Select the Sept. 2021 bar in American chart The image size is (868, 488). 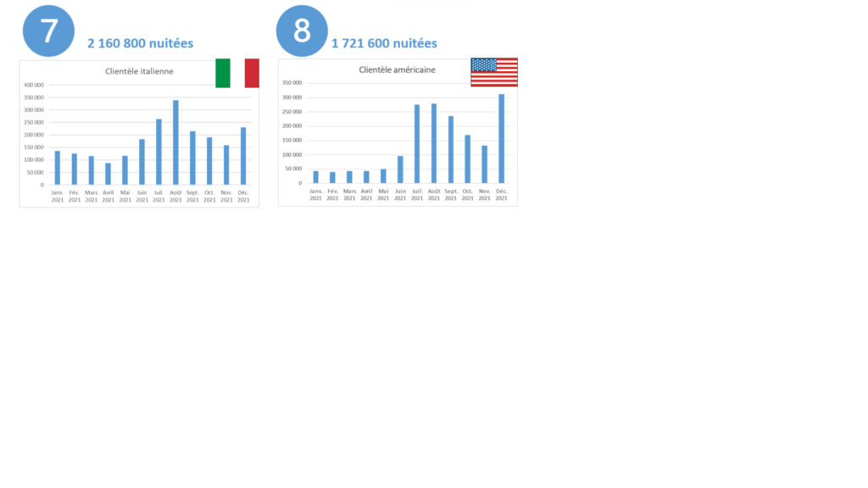[x=451, y=149]
